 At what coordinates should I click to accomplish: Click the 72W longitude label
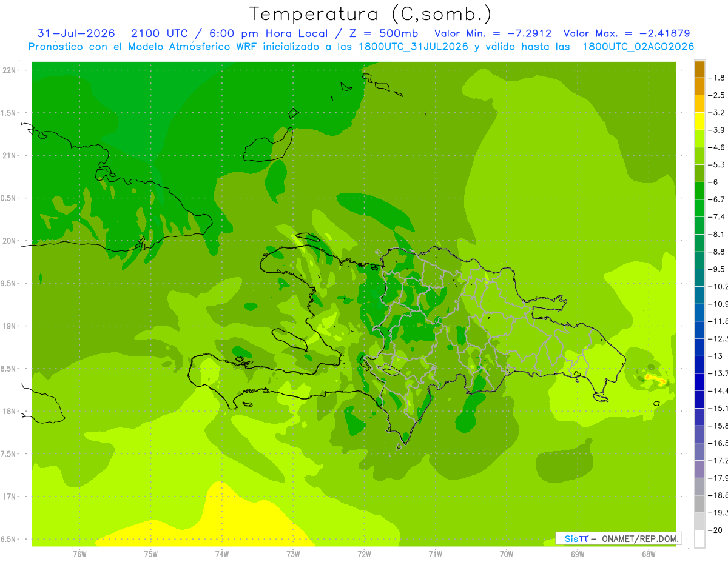[364, 554]
